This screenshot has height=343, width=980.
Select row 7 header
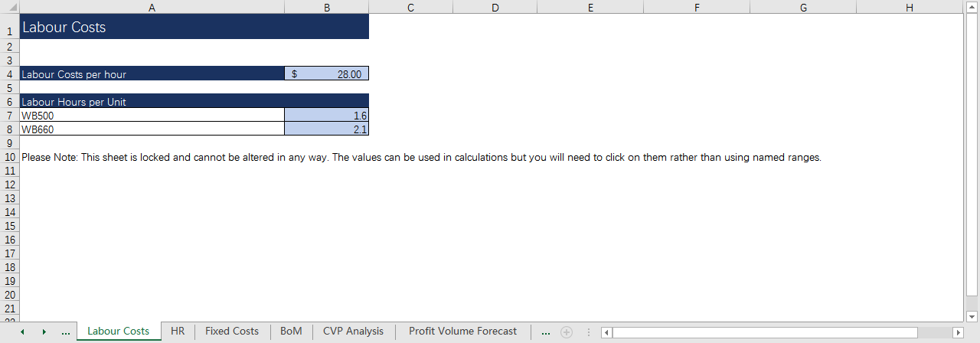tap(9, 116)
